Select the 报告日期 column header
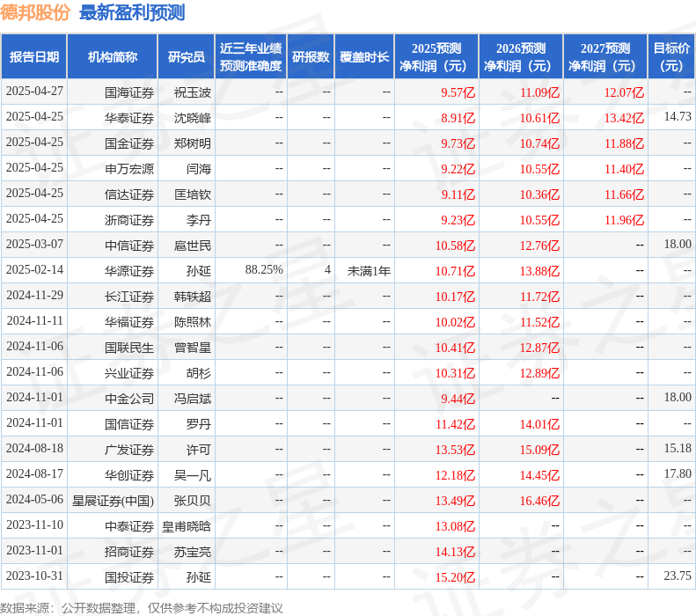 point(34,57)
